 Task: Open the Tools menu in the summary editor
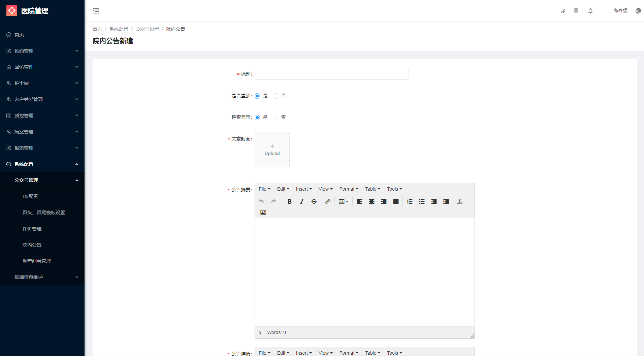tap(394, 189)
